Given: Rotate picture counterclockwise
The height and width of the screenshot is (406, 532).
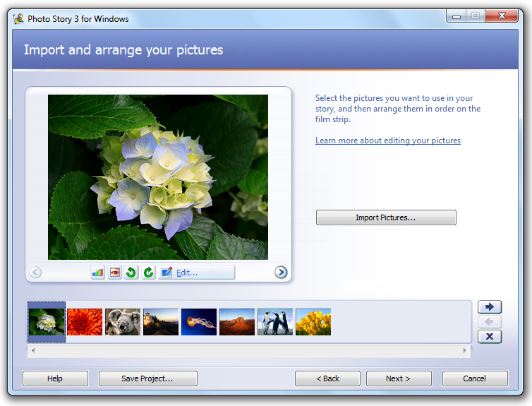Looking at the screenshot, I should pyautogui.click(x=131, y=273).
